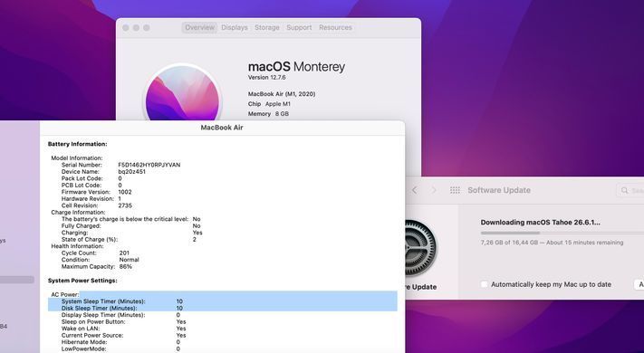Image resolution: width=644 pixels, height=353 pixels.
Task: Show all preferences grid icon
Action: (455, 190)
